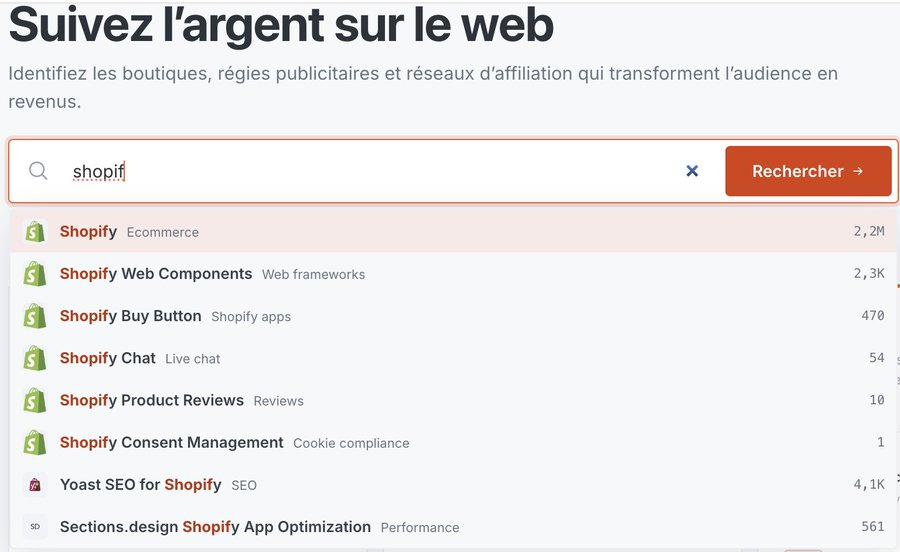The height and width of the screenshot is (552, 900).
Task: Click the Shopify logo next to Web Components
Action: point(35,274)
